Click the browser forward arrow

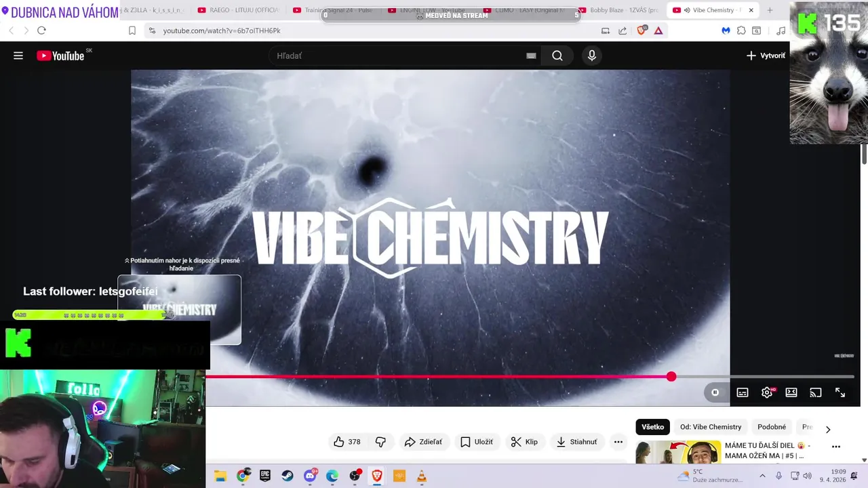(x=26, y=30)
